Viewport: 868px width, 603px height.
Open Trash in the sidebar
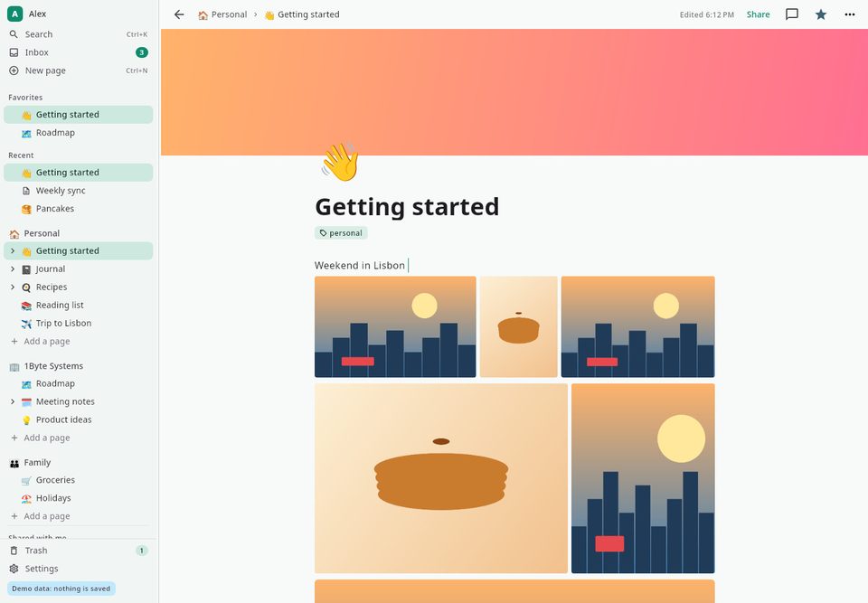coord(79,551)
